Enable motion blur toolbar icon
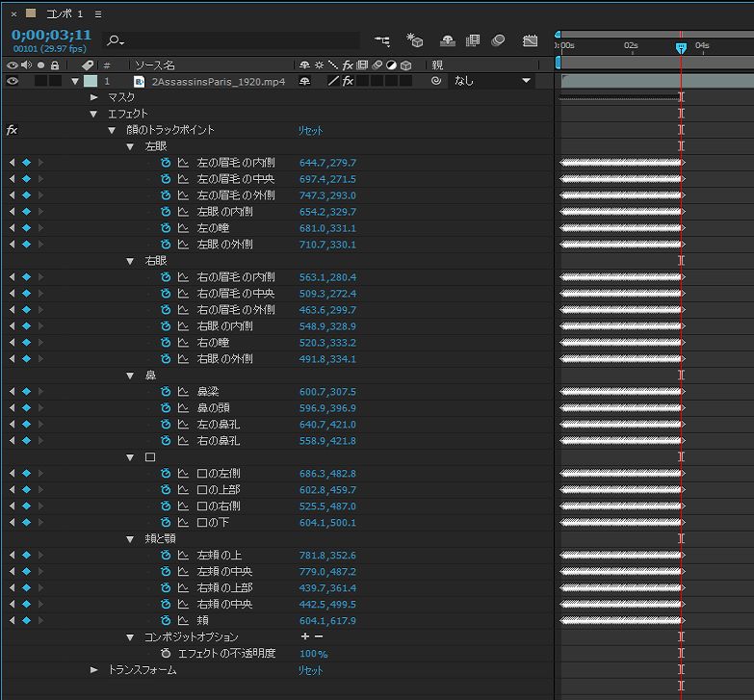Screen dimensions: 754x700 click(x=498, y=40)
